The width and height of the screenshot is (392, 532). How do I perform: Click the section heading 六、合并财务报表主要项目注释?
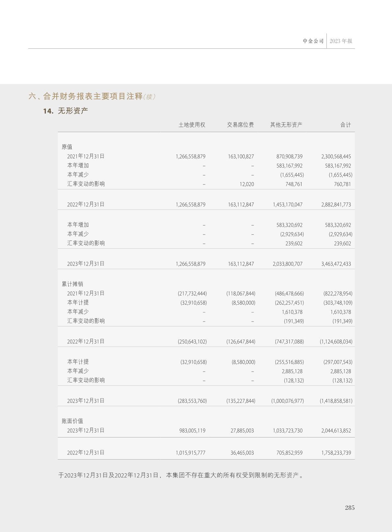(86, 96)
